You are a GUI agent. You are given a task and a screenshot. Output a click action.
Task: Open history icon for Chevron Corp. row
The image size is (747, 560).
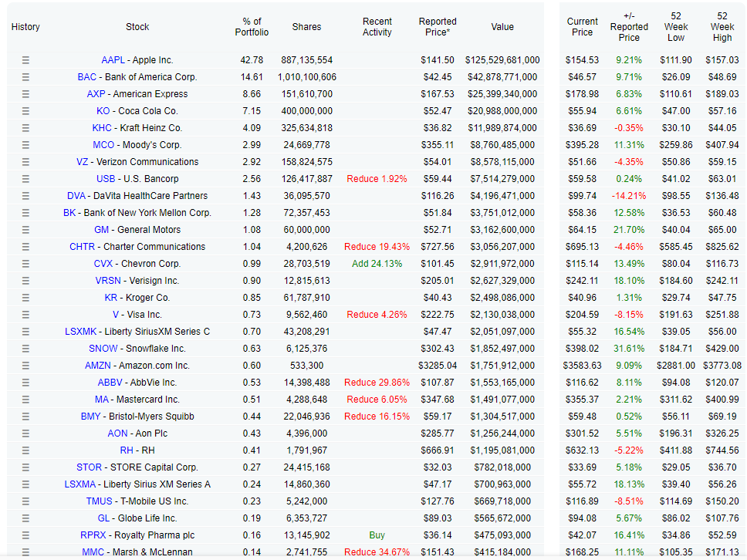pos(25,264)
